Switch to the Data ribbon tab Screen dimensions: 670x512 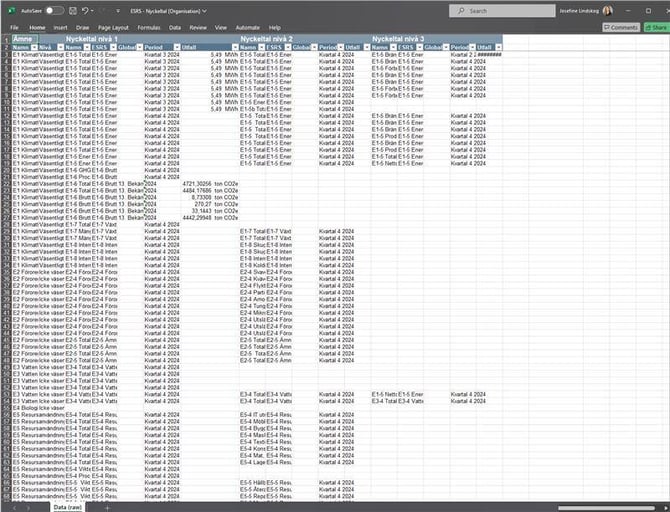point(175,28)
